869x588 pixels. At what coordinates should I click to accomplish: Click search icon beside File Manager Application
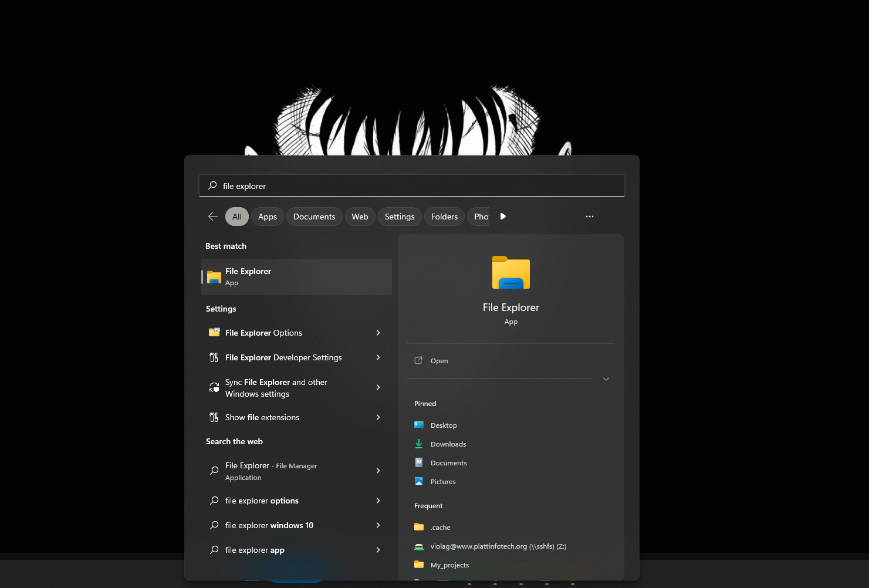(214, 471)
